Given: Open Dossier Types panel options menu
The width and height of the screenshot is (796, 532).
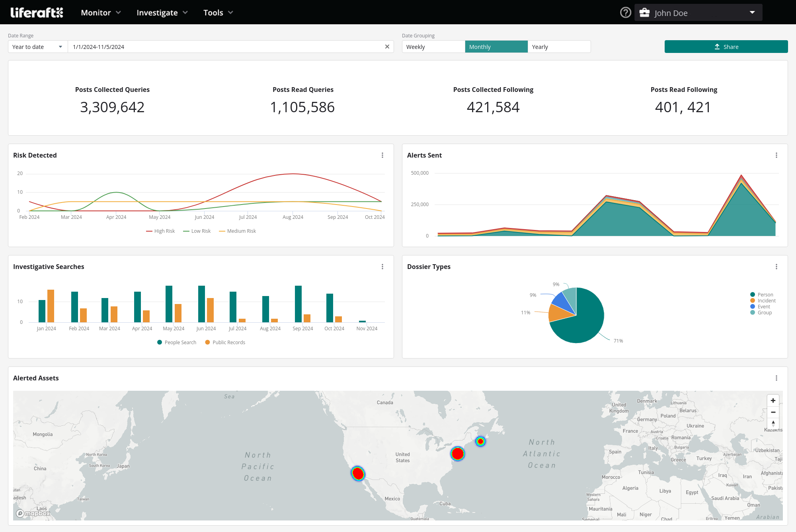Looking at the screenshot, I should coord(776,267).
